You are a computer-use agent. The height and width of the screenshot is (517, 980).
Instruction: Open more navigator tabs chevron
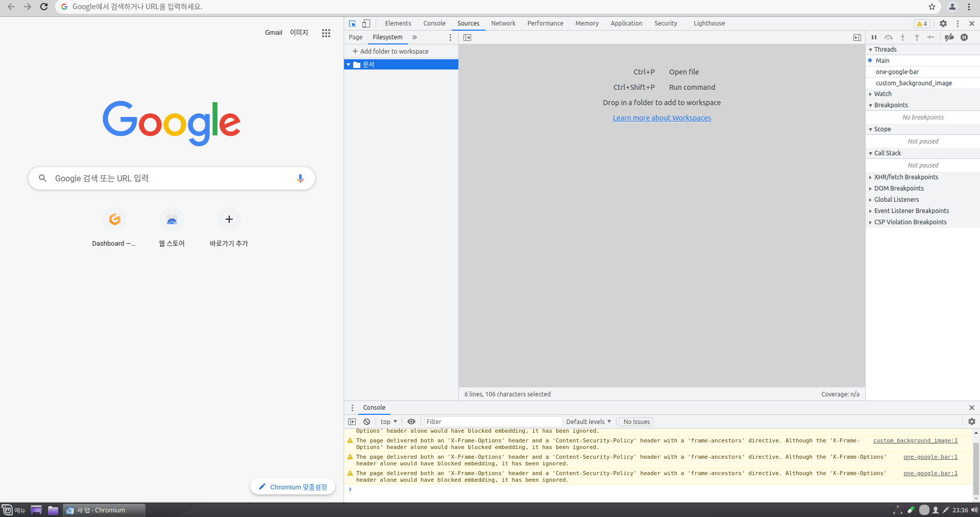click(414, 37)
